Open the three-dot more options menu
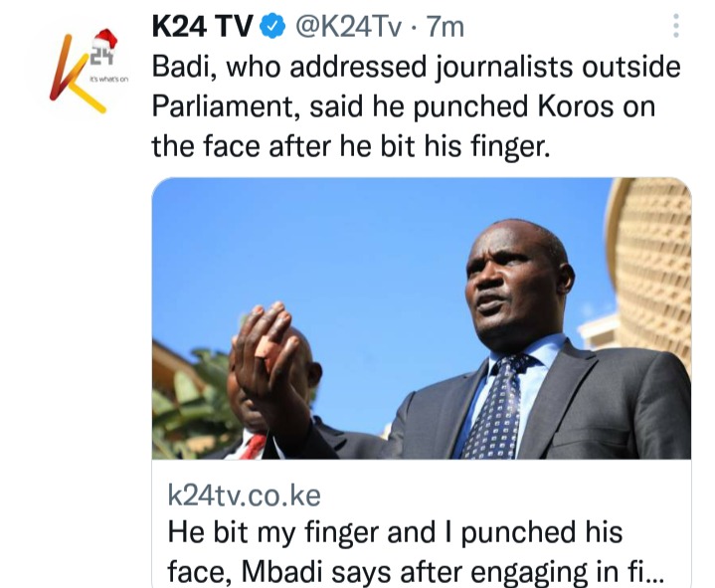Screen dimensions: 715x588 (676, 26)
